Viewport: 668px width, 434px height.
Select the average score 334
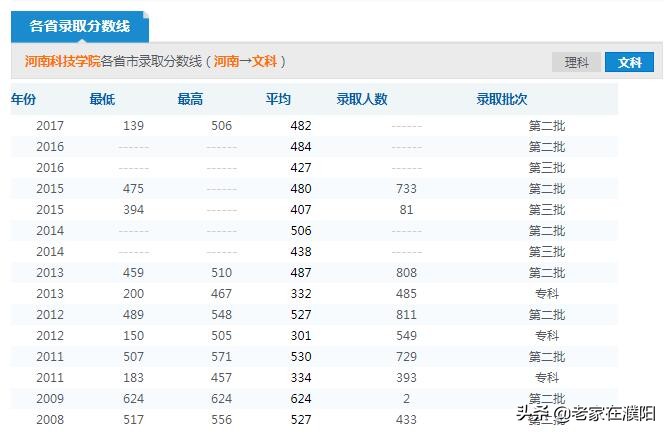point(301,377)
